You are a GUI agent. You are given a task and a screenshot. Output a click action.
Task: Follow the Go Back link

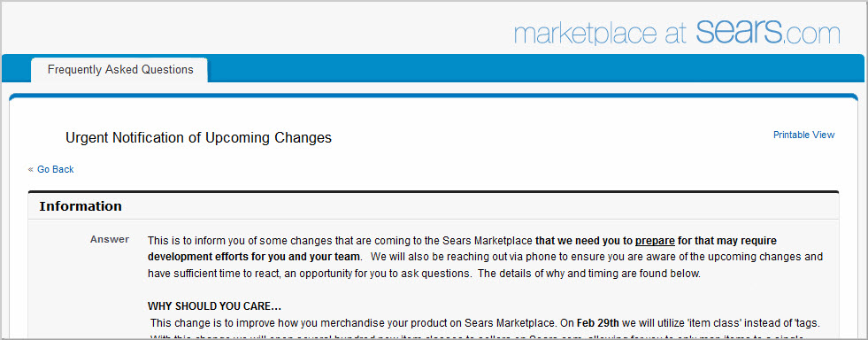tap(56, 169)
